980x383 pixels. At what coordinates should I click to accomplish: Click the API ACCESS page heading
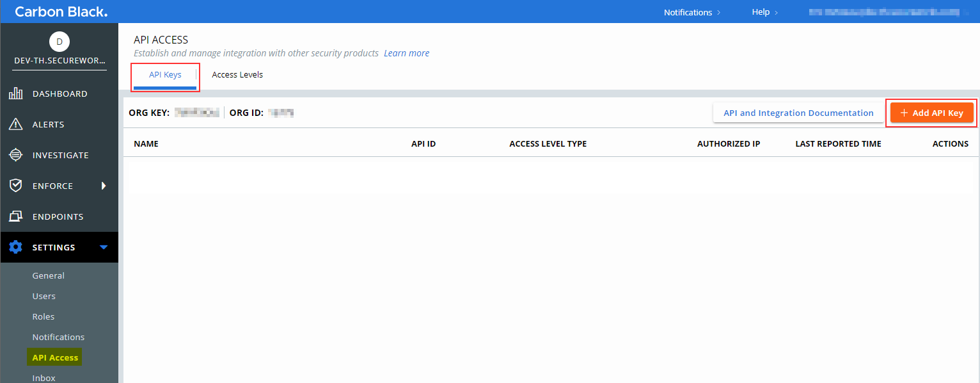(161, 40)
